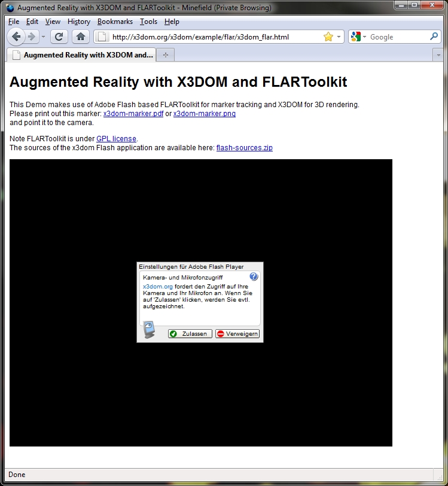Screen dimensions: 448x486
Task: Download flash-sources.zip link
Action: pyautogui.click(x=245, y=147)
